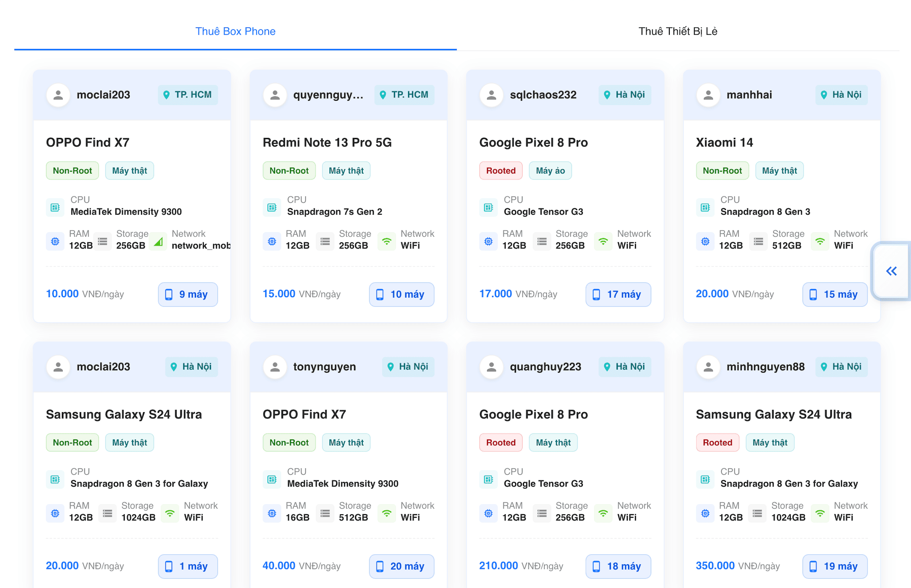Switch to Thuê Thiết Bị Lẻ tab
The width and height of the screenshot is (911, 588).
[677, 31]
